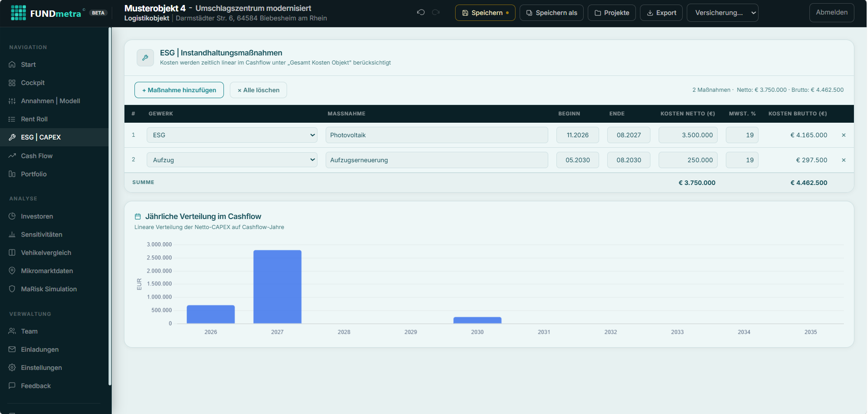
Task: Click the BETA badge next to logo
Action: [x=98, y=13]
